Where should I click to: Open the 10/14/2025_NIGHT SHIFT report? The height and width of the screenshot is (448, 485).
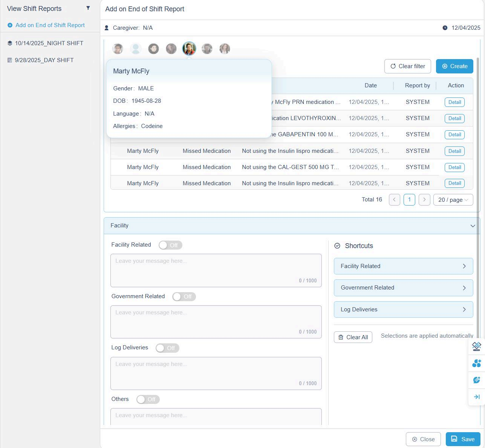point(49,43)
